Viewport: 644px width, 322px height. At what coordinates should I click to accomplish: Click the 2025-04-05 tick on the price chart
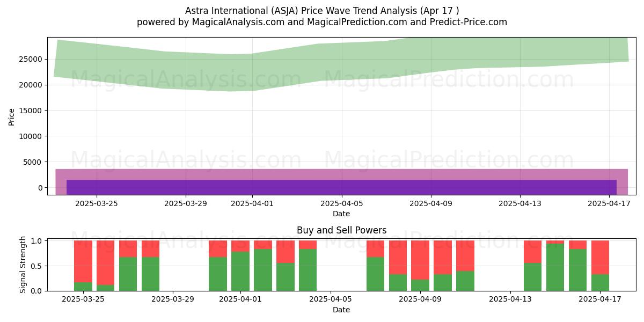tap(341, 203)
